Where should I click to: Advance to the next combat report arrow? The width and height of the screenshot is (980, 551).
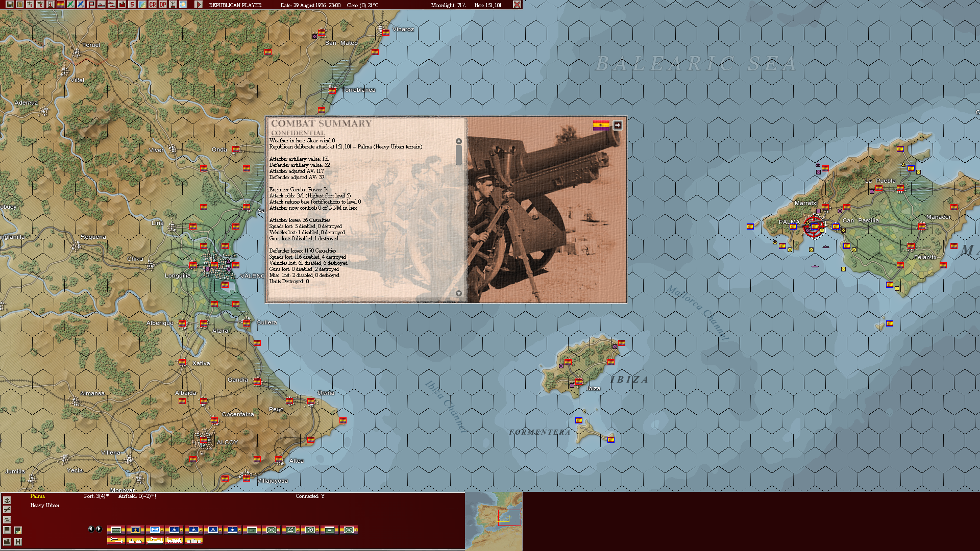617,125
